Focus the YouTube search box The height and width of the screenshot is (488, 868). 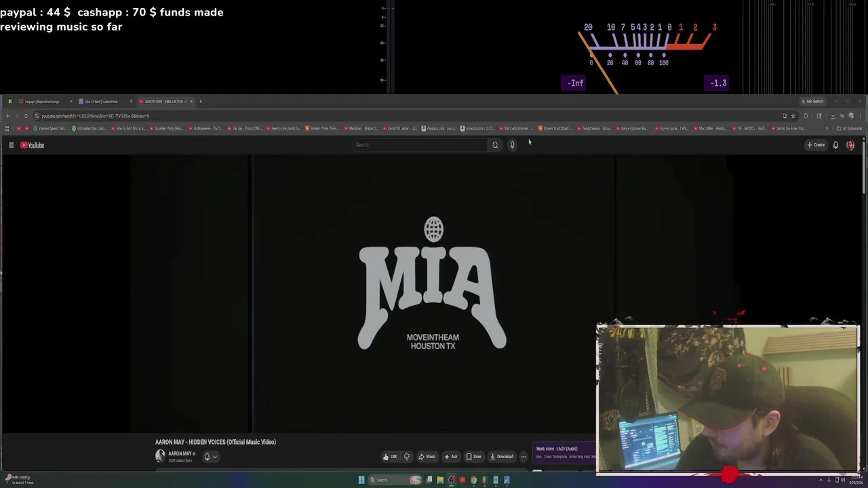420,145
